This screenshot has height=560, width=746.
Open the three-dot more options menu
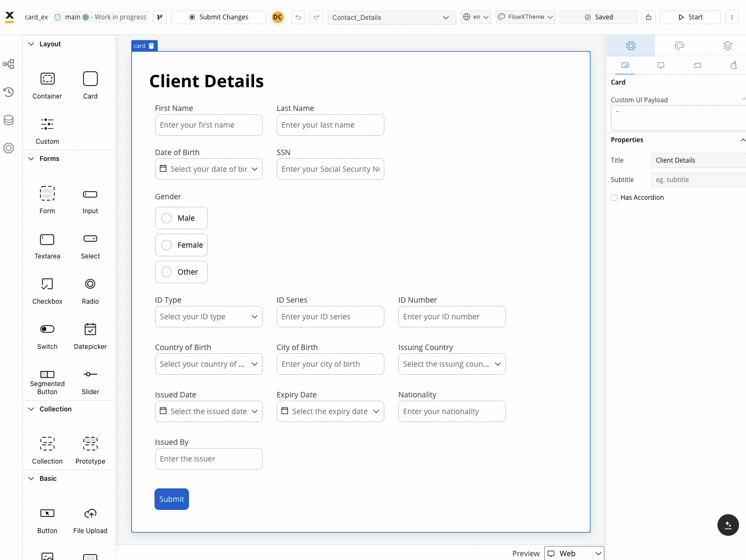pos(732,17)
